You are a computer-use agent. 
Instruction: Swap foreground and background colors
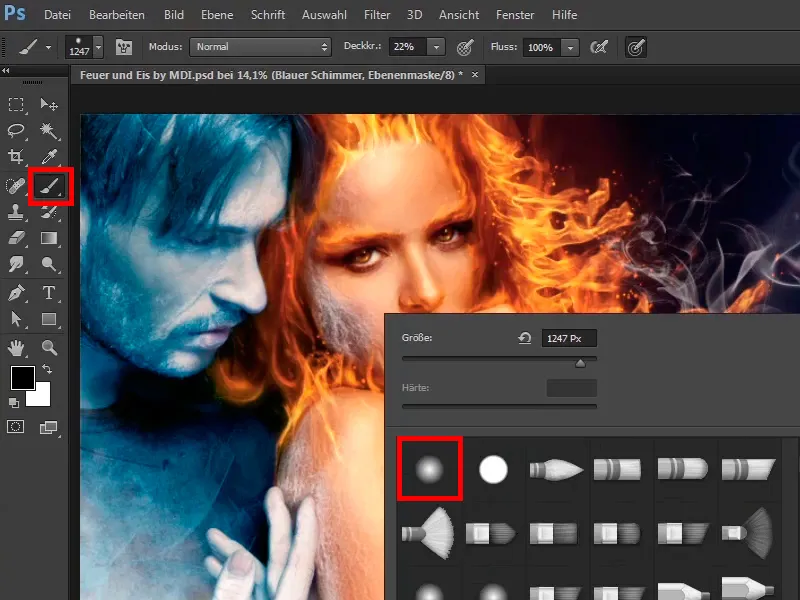47,368
